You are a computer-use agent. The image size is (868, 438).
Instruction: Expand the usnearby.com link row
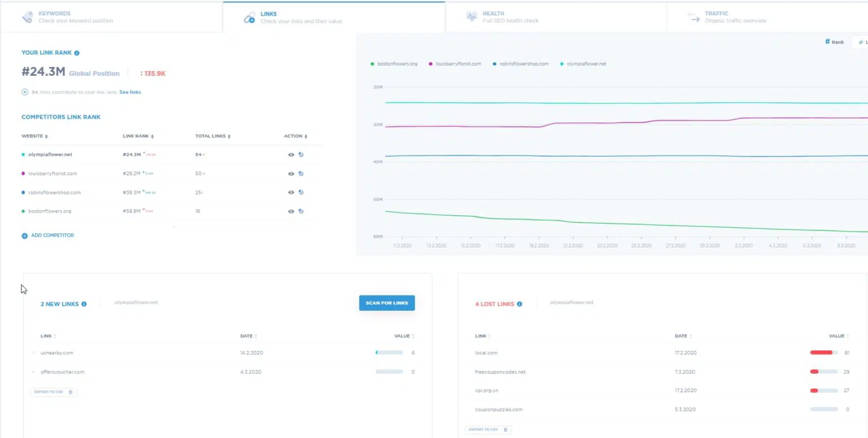coord(33,353)
